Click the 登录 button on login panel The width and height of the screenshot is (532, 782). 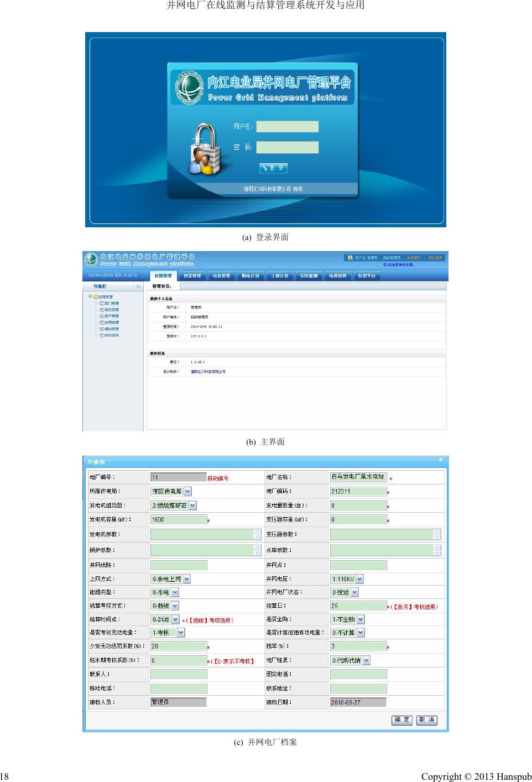coord(273,168)
